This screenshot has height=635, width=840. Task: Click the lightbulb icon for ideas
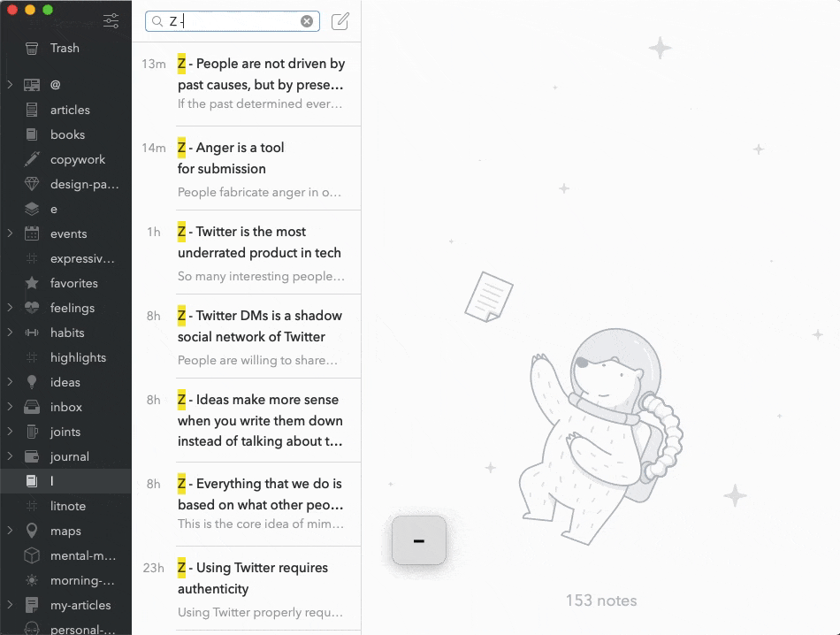[x=32, y=382]
